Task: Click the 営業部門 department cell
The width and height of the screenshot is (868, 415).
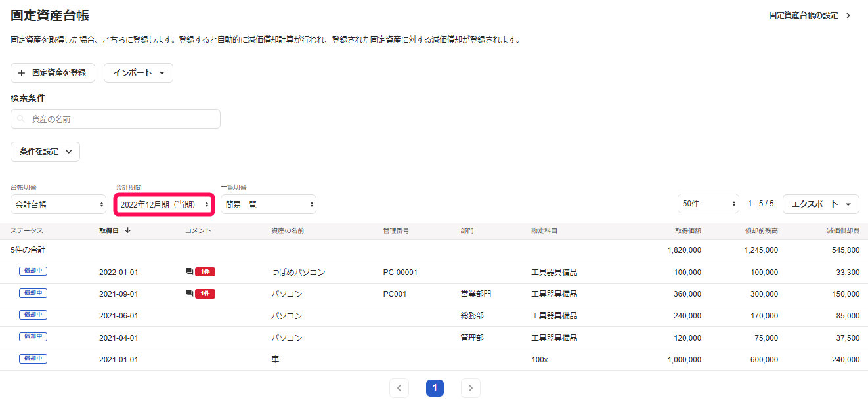Action: click(476, 294)
